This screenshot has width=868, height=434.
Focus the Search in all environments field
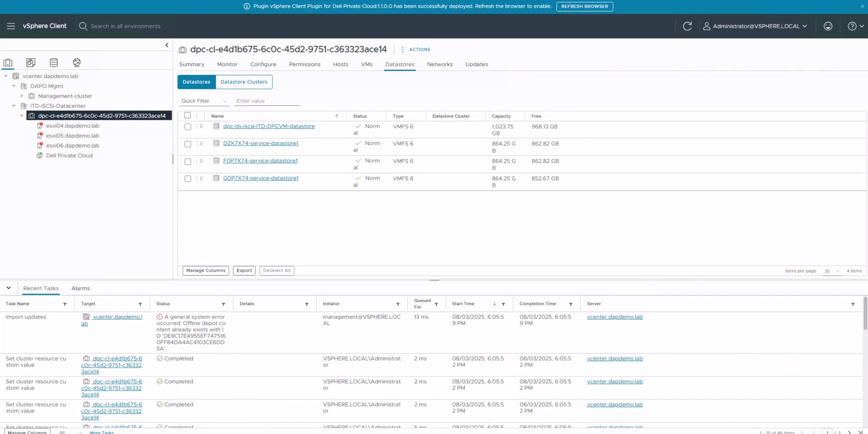125,26
